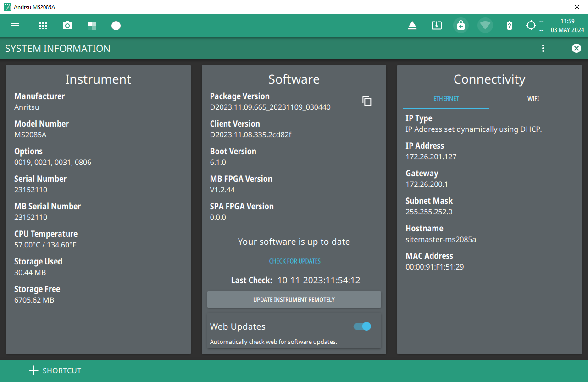Click the CHECK FOR UPDATES link

[x=294, y=261]
